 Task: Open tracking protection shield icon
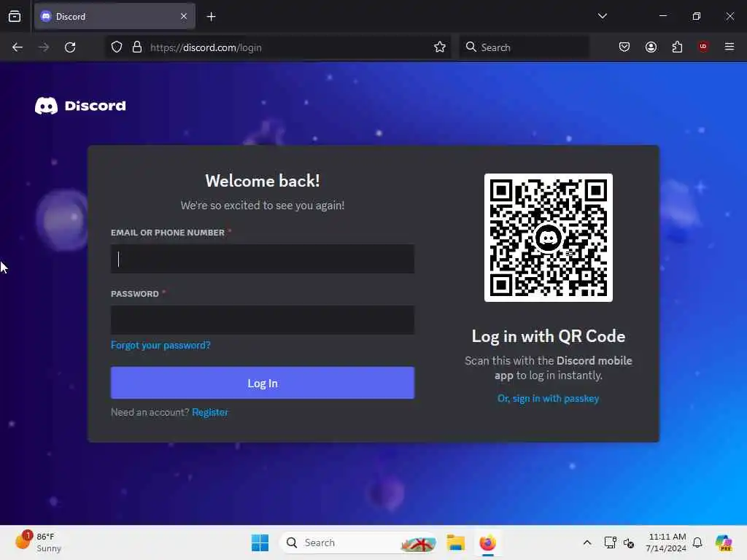[x=117, y=47]
